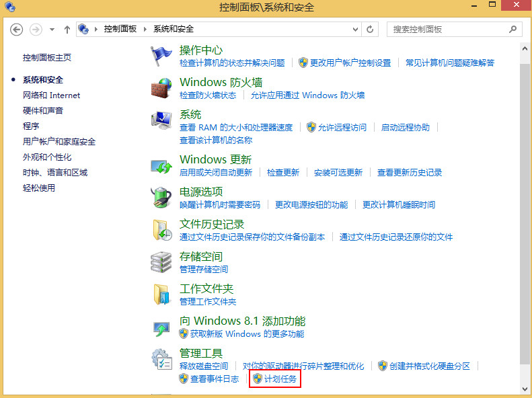Image resolution: width=532 pixels, height=398 pixels.
Task: Click the scrollbar down arrow
Action: [525, 389]
